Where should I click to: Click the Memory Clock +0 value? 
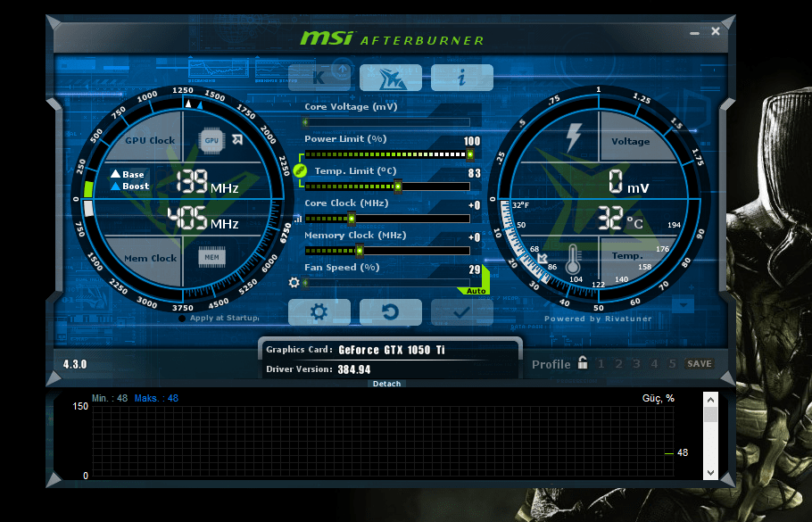(x=475, y=237)
